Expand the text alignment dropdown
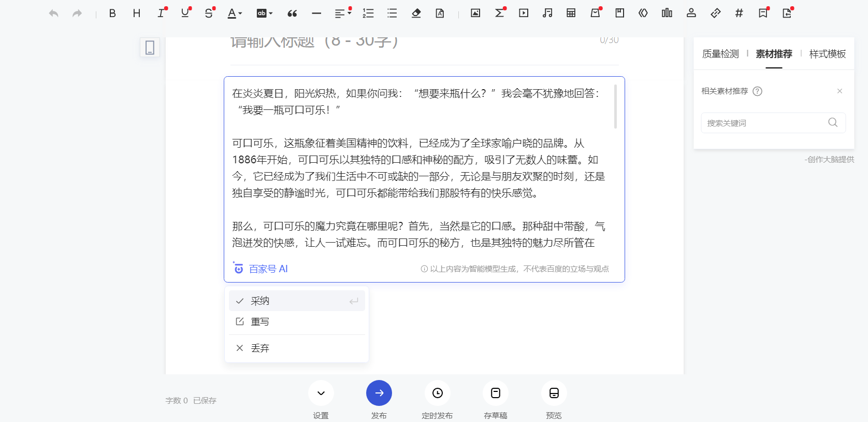This screenshot has width=868, height=422. click(342, 13)
